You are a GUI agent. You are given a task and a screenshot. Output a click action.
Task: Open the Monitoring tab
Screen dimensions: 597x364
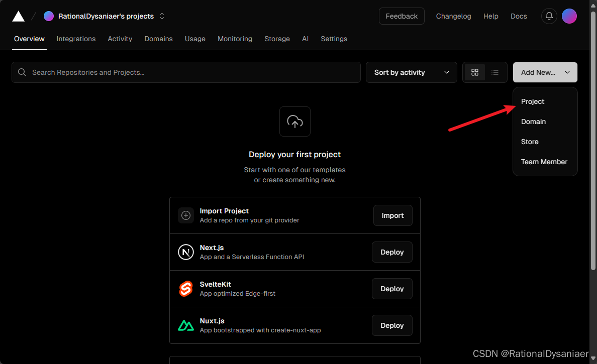pos(235,39)
